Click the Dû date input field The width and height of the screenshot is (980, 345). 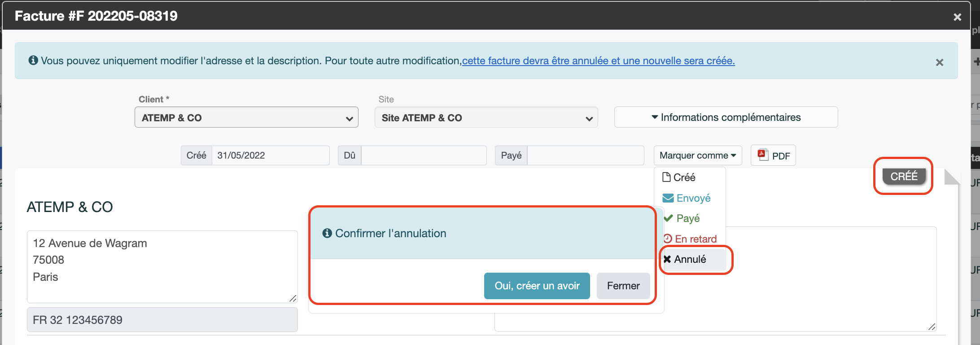point(424,155)
